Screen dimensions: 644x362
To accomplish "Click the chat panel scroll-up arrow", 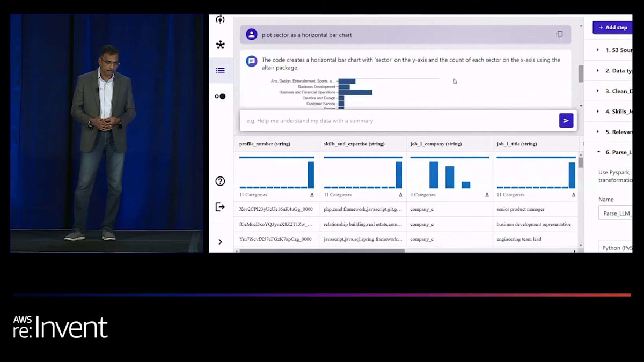I will pyautogui.click(x=581, y=25).
